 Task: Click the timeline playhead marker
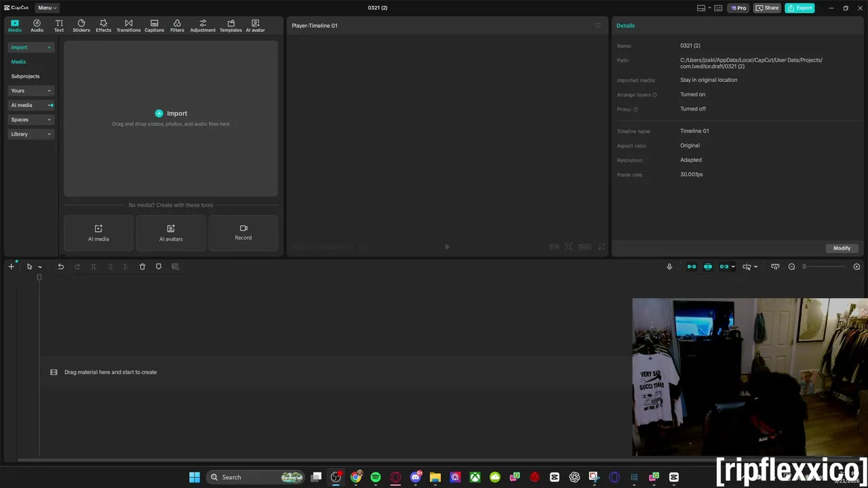pos(39,277)
